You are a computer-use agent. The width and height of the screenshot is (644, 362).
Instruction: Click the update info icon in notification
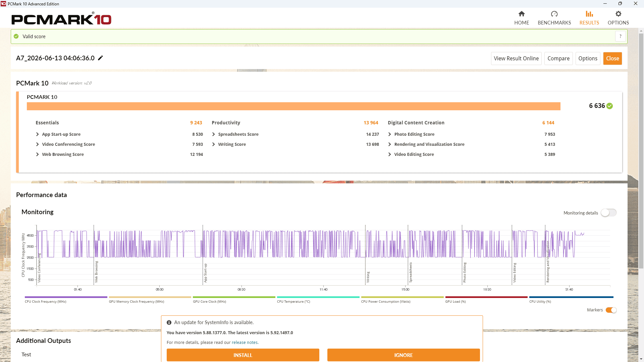click(x=169, y=322)
